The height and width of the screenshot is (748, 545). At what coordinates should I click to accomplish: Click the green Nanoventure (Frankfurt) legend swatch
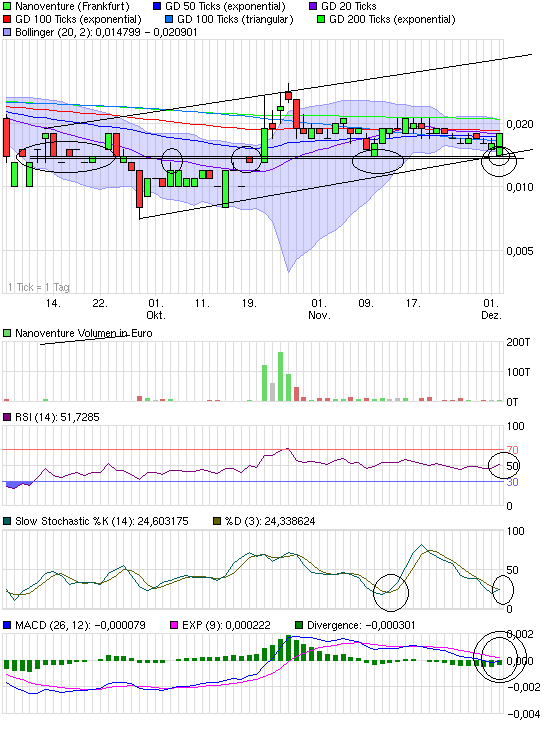[7, 7]
